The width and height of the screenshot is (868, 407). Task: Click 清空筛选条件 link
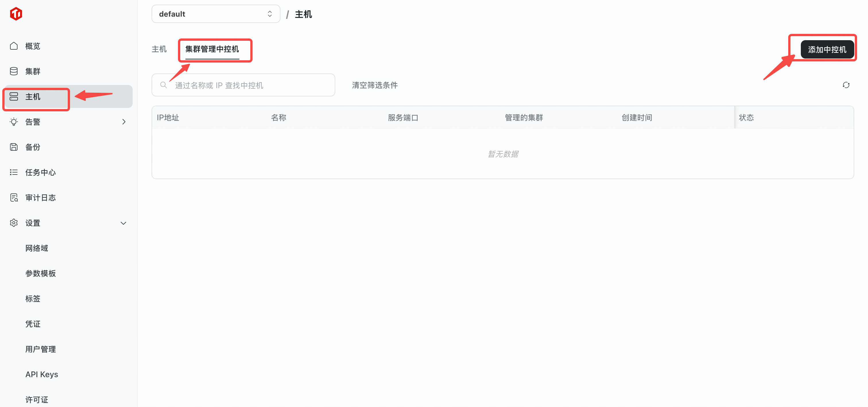[375, 85]
